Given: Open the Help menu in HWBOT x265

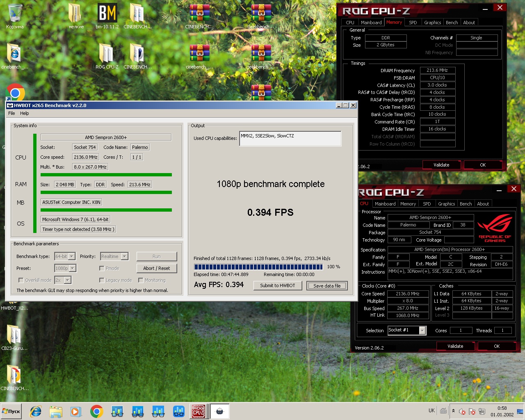Looking at the screenshot, I should point(25,113).
